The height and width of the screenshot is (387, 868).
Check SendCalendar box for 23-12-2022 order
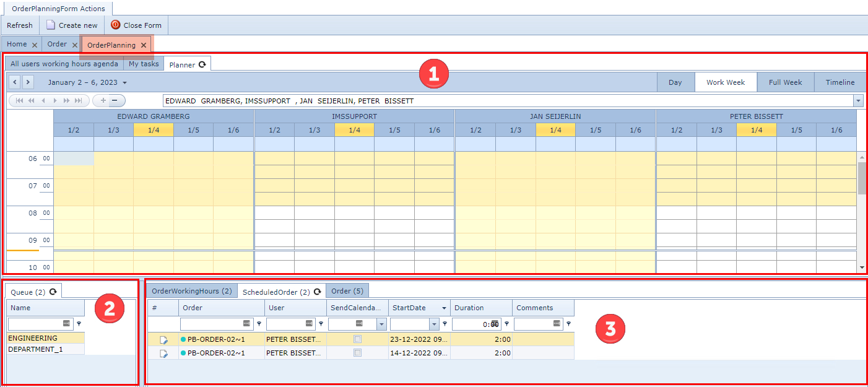tap(357, 339)
